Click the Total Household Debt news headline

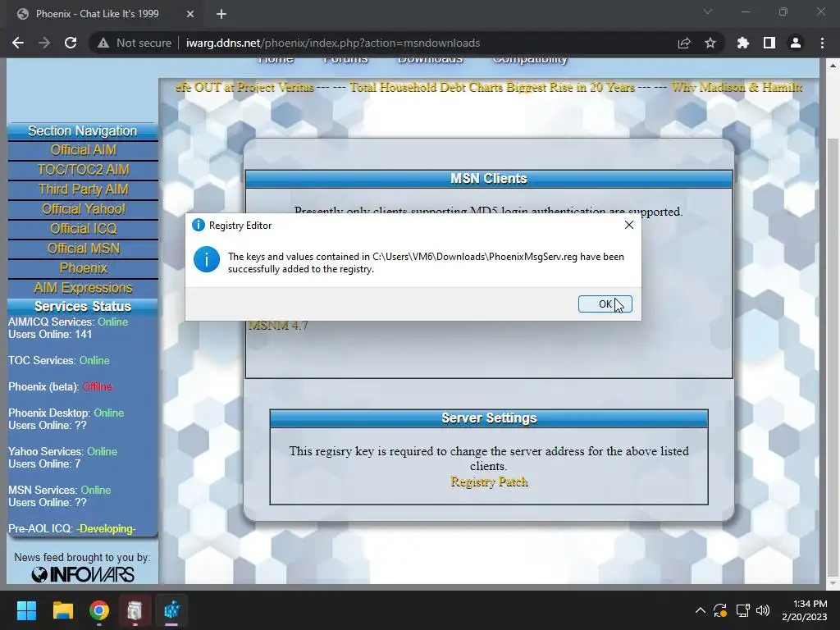(492, 87)
